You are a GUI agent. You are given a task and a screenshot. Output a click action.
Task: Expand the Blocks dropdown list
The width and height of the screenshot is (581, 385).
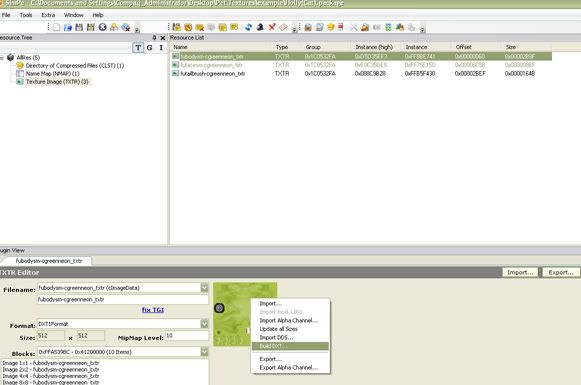pos(204,352)
